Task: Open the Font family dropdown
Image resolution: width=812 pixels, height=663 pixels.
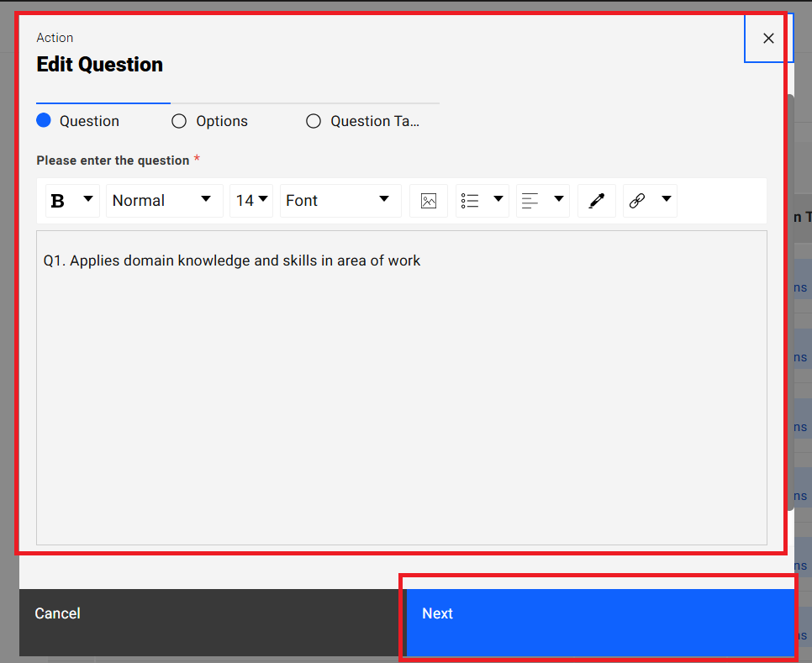Action: coord(340,201)
